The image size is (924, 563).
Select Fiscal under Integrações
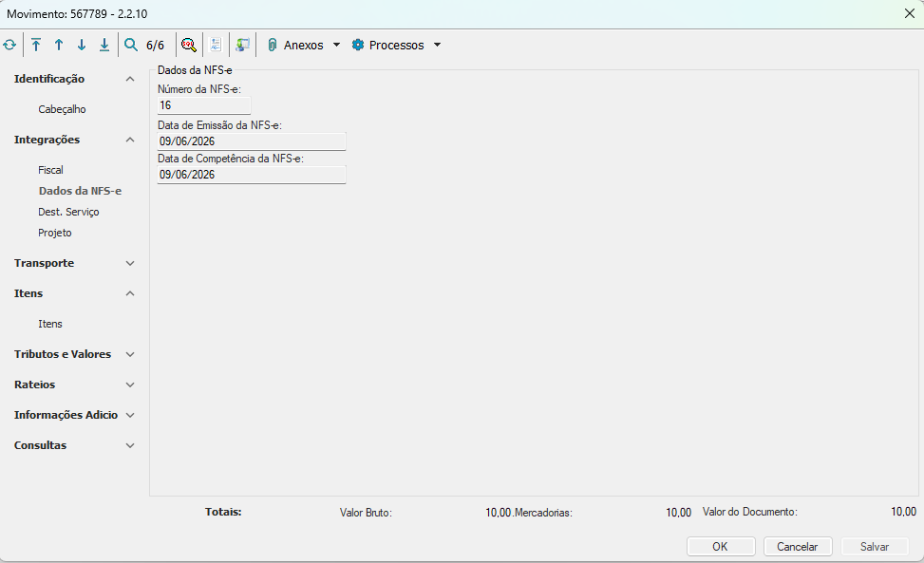[50, 170]
